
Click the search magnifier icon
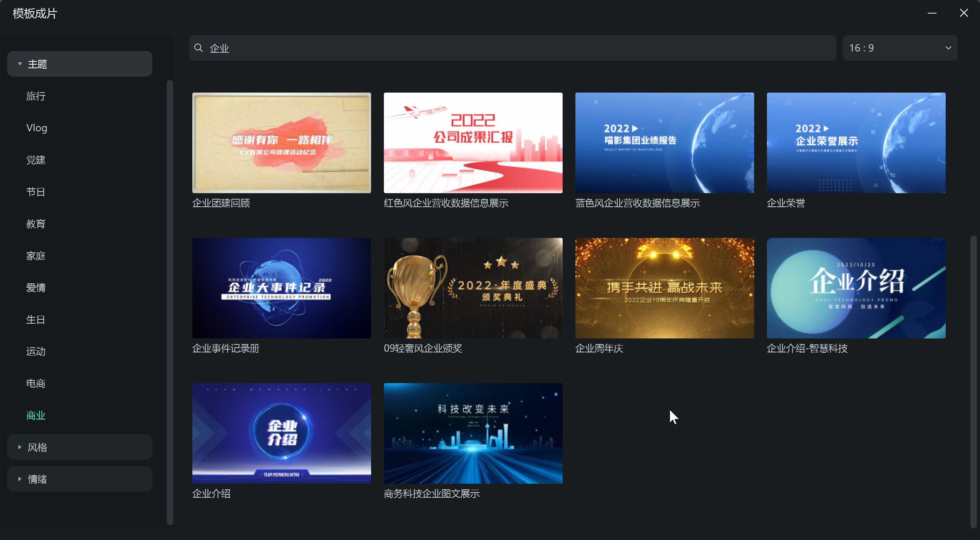pos(200,47)
